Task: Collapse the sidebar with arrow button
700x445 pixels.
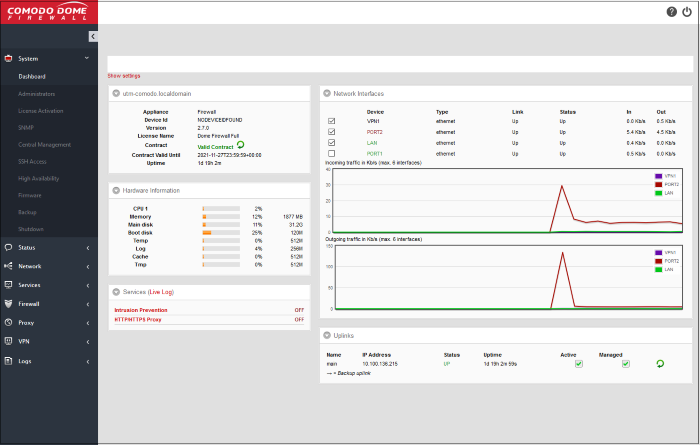Action: 93,36
